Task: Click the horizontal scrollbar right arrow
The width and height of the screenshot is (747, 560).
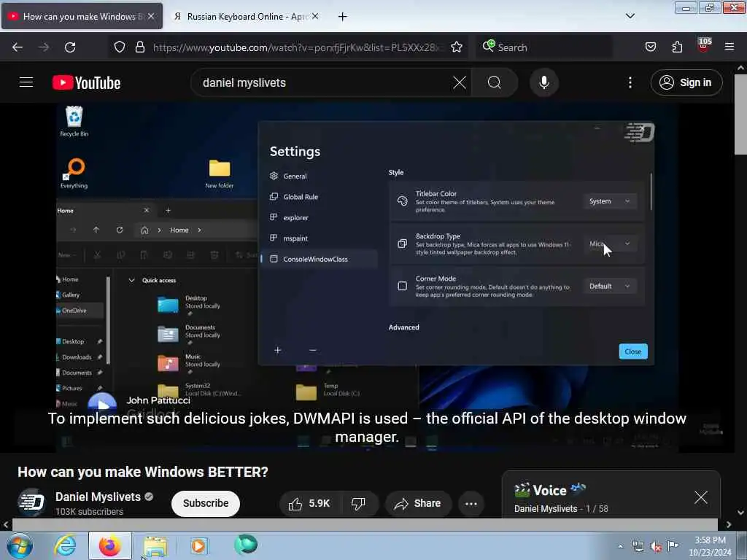Action: (729, 524)
